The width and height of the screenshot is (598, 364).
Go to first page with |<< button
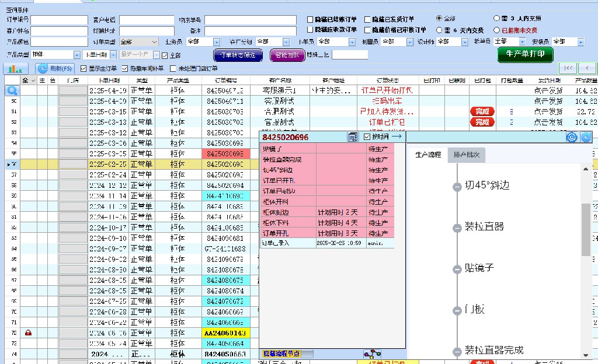click(x=568, y=68)
